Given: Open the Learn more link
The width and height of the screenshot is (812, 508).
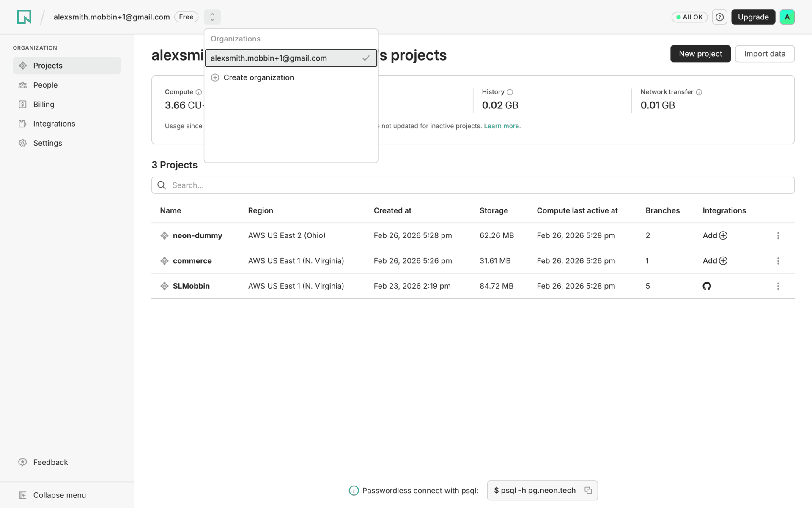Looking at the screenshot, I should pos(502,126).
